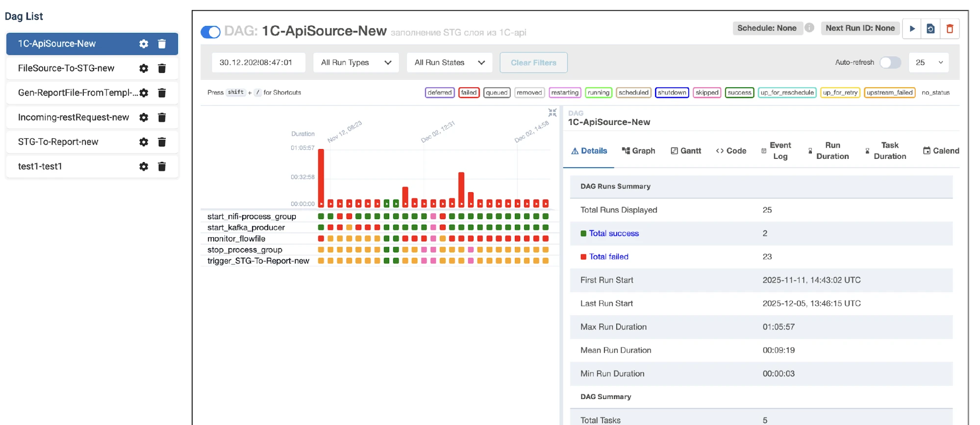Open the Gantt tab

(x=686, y=151)
